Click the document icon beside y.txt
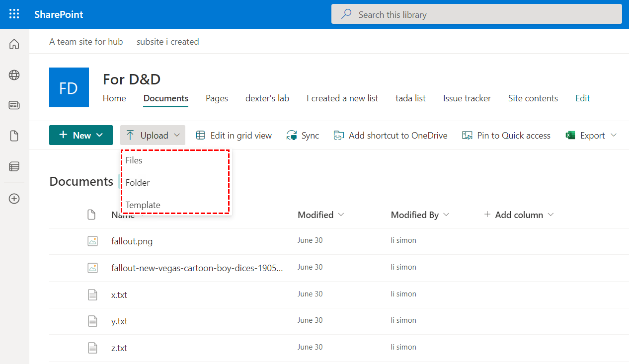 pyautogui.click(x=92, y=321)
